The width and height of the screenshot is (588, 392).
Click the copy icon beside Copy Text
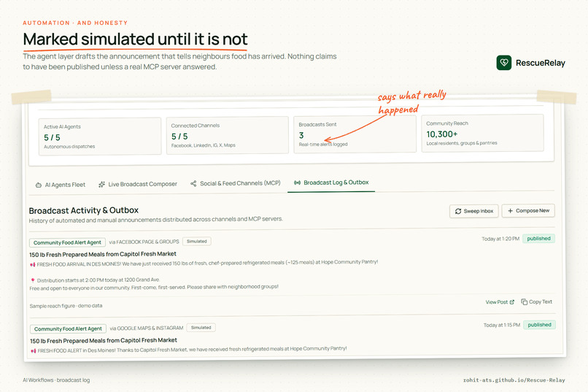click(x=525, y=302)
